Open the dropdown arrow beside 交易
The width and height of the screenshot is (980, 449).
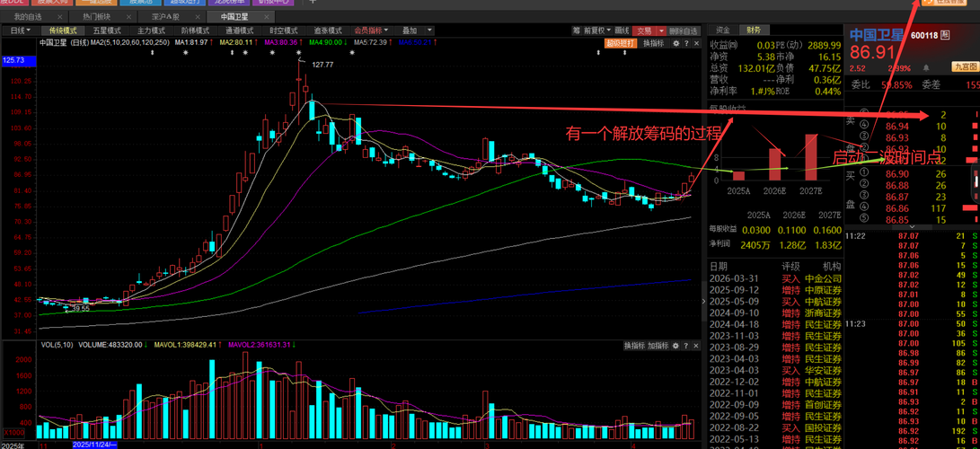tap(661, 31)
